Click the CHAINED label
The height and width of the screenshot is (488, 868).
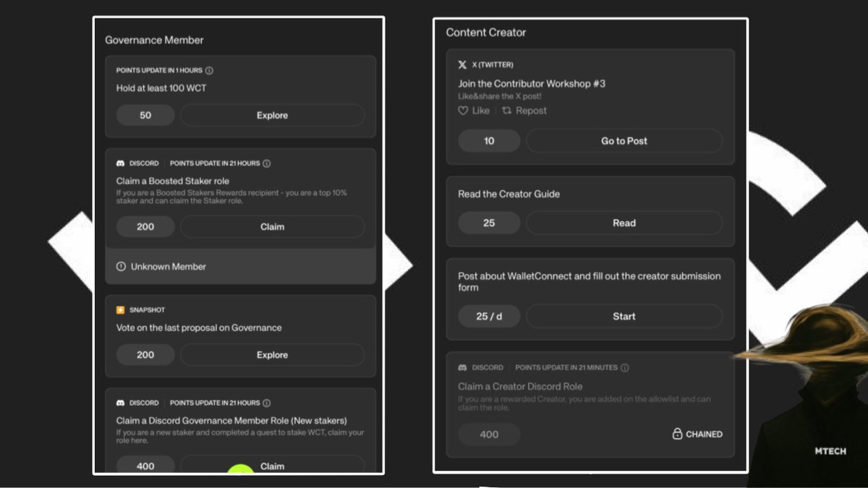[x=704, y=435]
